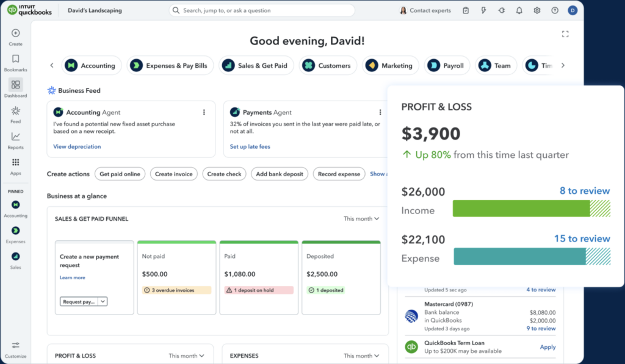This screenshot has height=364, width=625.
Task: Click the header icon left of bell
Action: click(x=502, y=10)
